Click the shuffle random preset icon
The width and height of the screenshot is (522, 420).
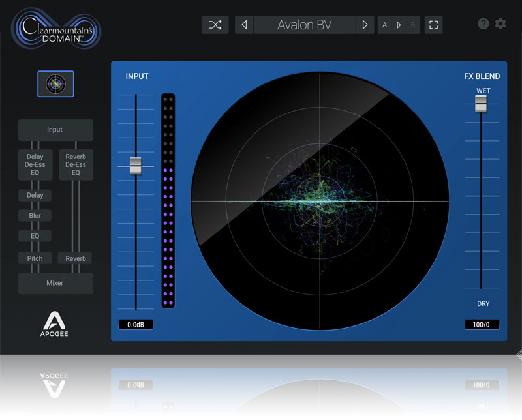[x=215, y=25]
